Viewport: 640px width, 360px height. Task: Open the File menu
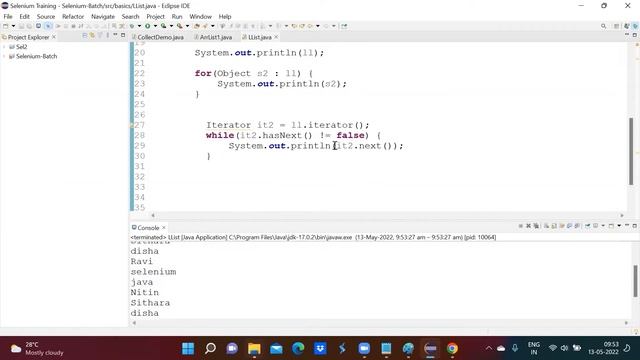(x=8, y=16)
